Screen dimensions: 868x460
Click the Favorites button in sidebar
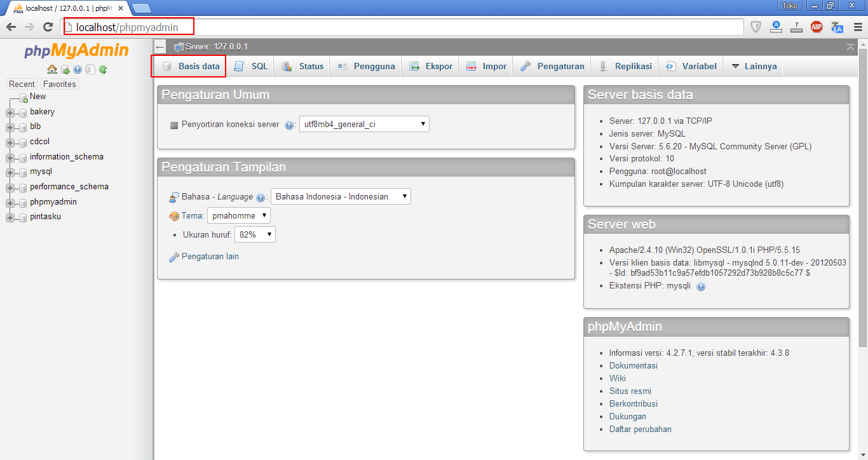[x=59, y=84]
